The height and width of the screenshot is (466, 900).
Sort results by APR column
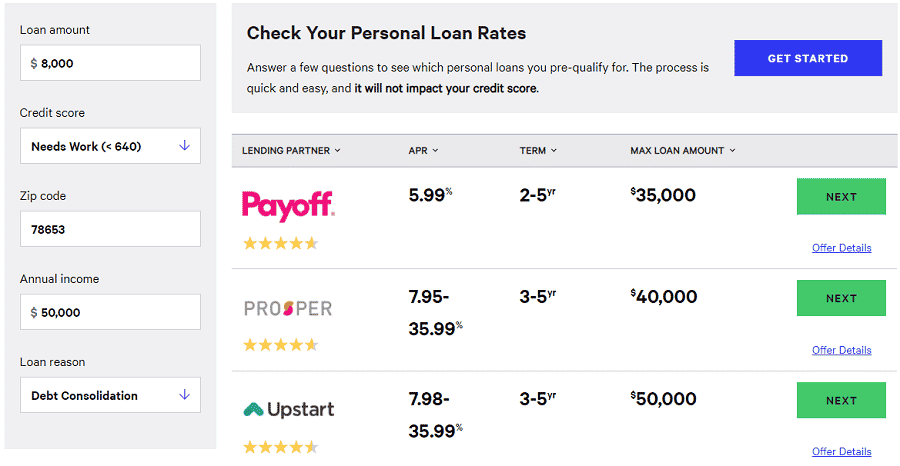tap(423, 150)
